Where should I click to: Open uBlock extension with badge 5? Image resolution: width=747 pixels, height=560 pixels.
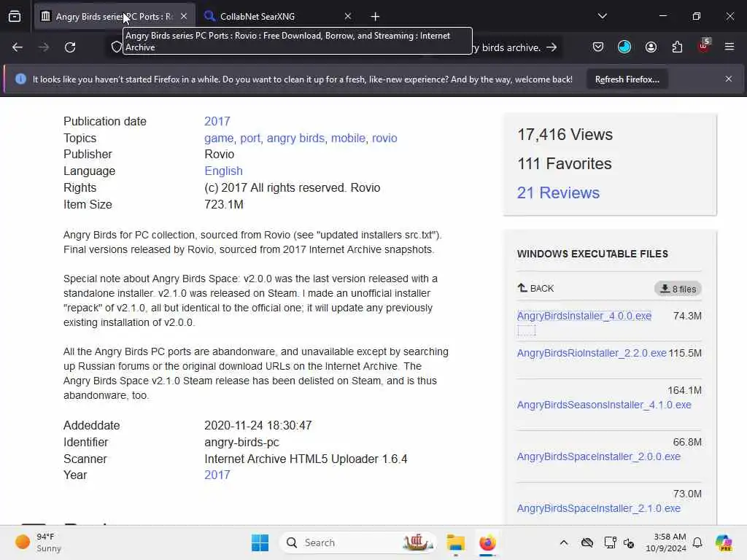coord(704,46)
